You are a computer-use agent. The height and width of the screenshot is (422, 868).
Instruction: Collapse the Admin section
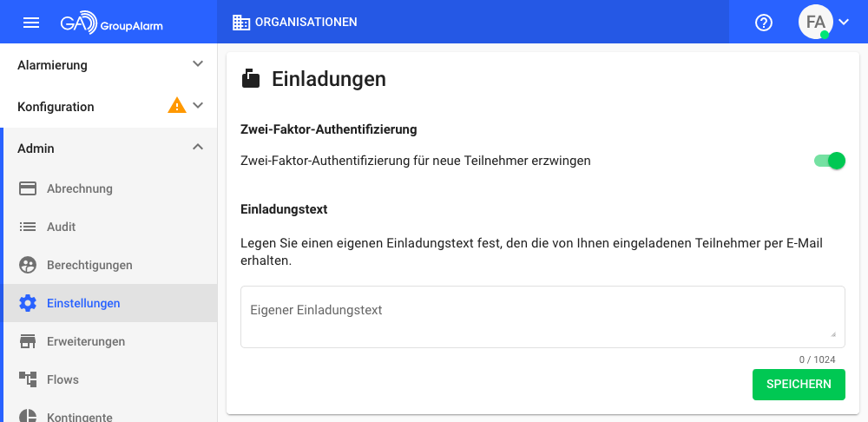tap(198, 148)
